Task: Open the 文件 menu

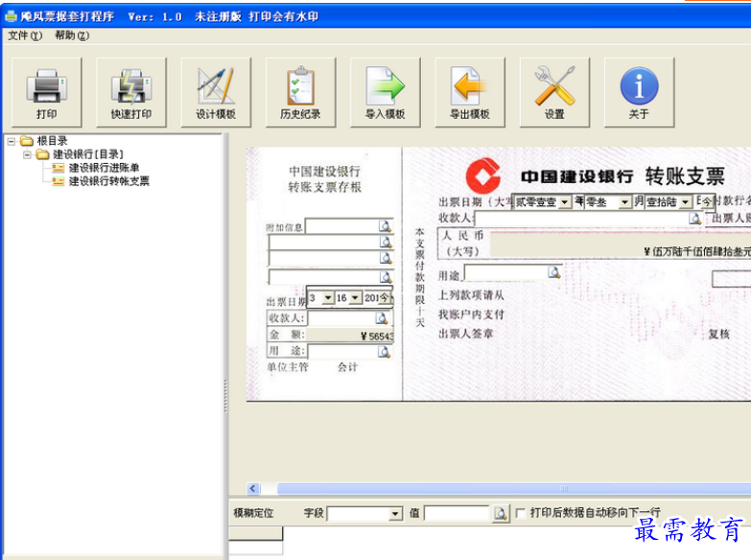Action: [25, 35]
